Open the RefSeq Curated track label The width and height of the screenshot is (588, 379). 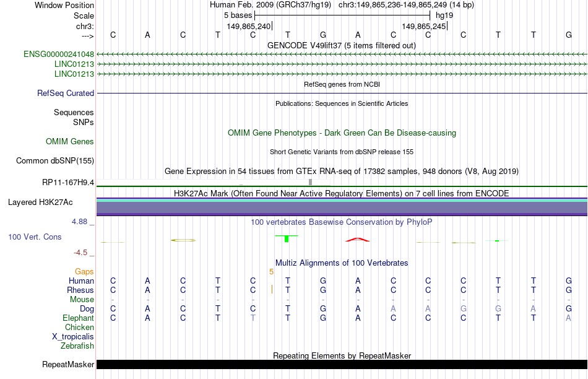[x=66, y=93]
